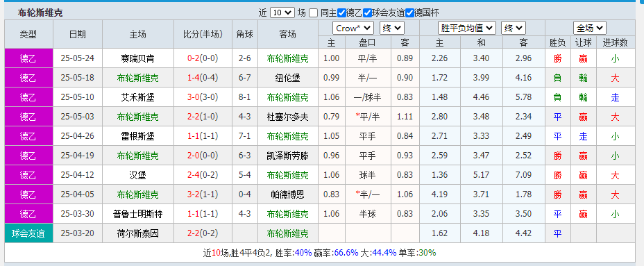Click odds value 7.09 in the 汉堡 row
This screenshot has width=644, height=266.
coord(523,175)
